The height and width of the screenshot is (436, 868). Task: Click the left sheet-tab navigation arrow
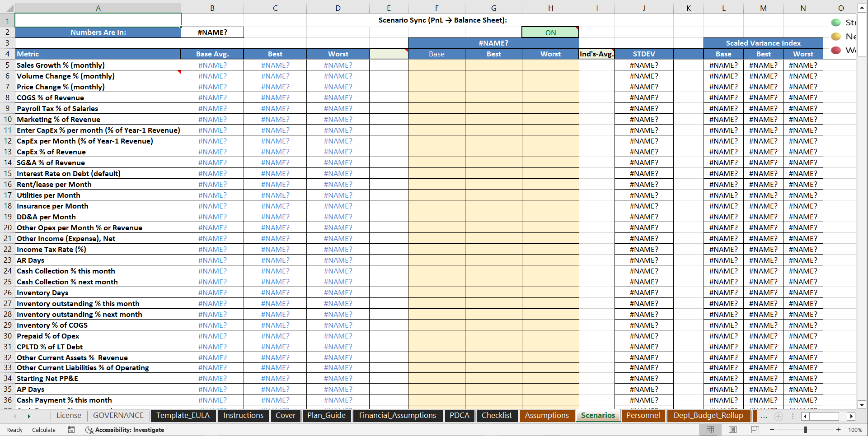click(x=15, y=416)
